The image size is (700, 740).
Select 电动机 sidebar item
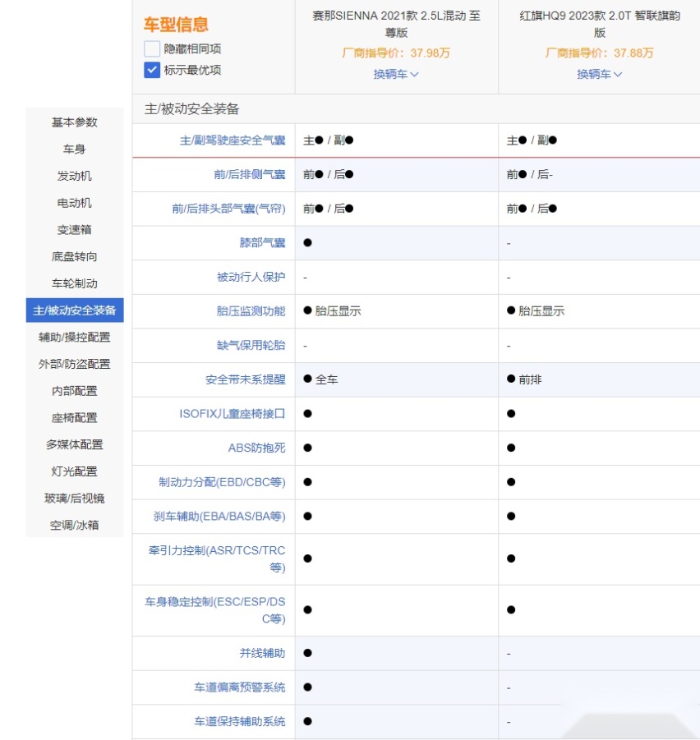[x=75, y=203]
